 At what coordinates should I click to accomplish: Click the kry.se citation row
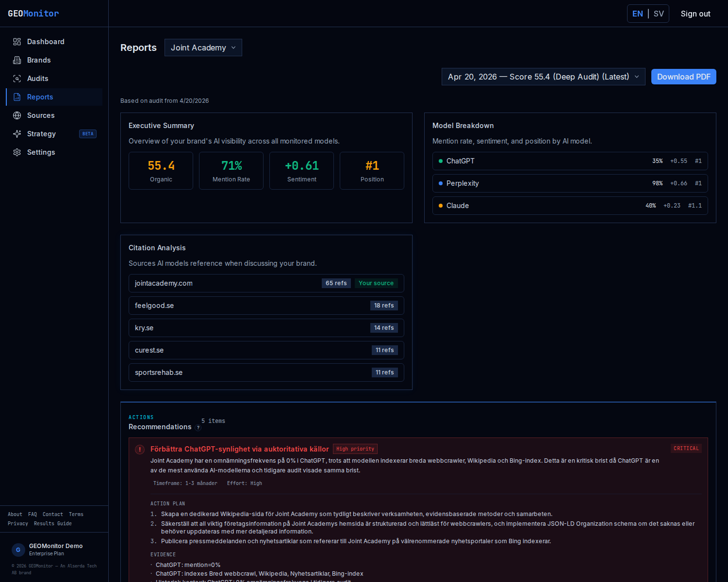point(266,328)
